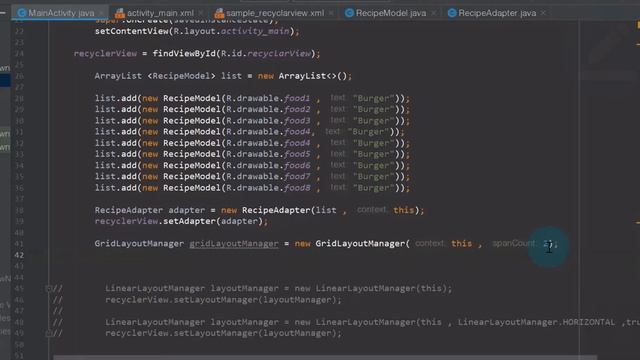Click line number 42 in the gutter
The height and width of the screenshot is (360, 640).
click(19, 255)
